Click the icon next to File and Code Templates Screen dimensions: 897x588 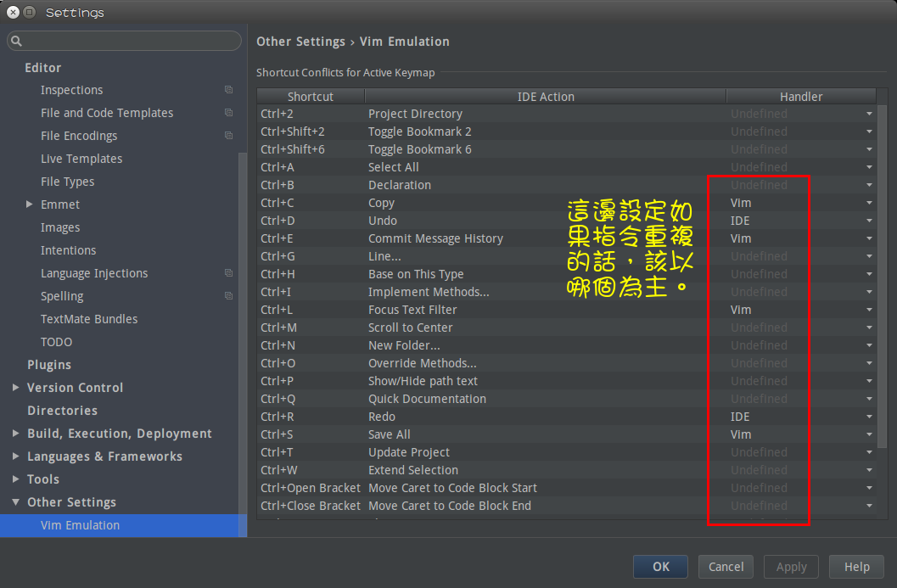click(227, 112)
